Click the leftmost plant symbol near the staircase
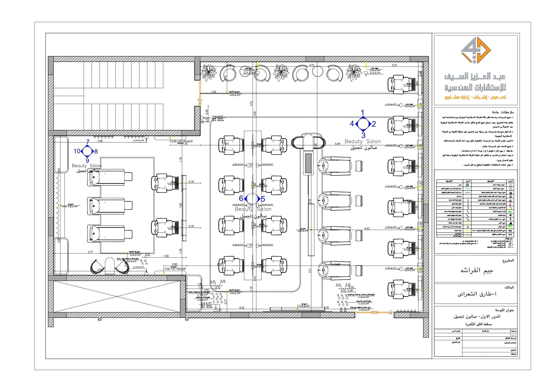Viewport: 555px width, 392px height. [x=209, y=72]
